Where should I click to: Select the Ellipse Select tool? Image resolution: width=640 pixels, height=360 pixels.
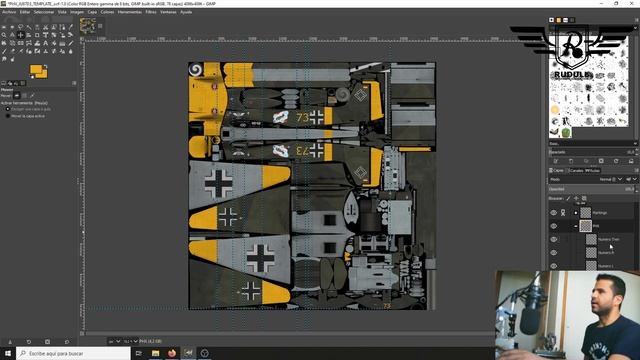click(12, 27)
